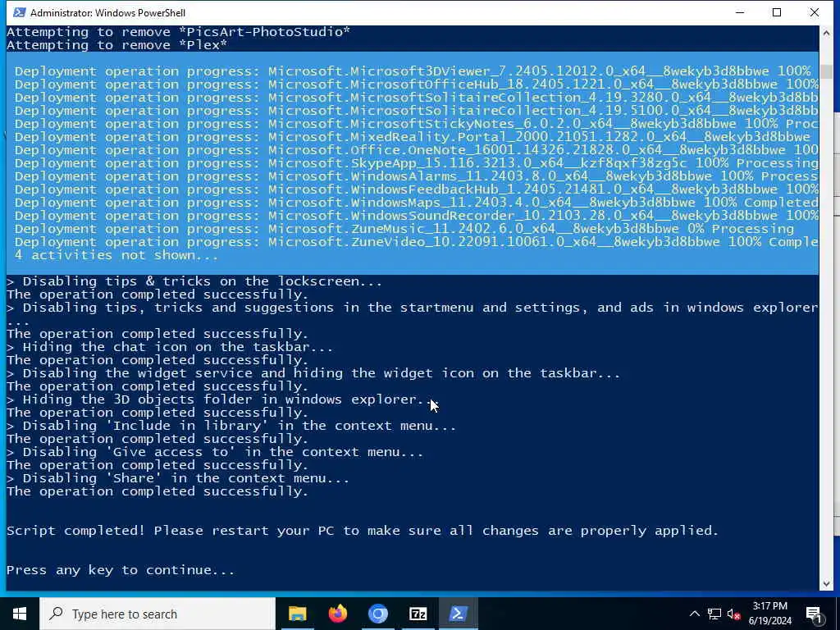The image size is (840, 630).
Task: Click the PowerShell scrollbar down arrow
Action: (825, 584)
